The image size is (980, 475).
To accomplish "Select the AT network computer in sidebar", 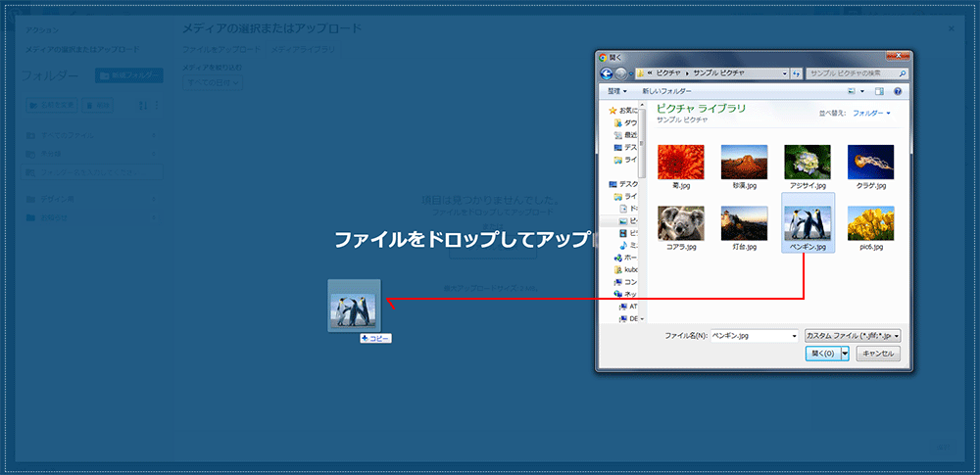I will (628, 307).
